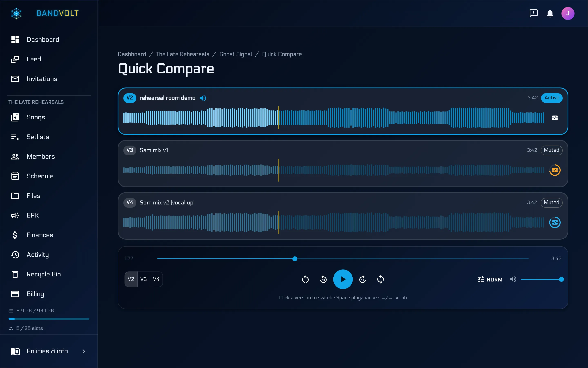Click the playback seek slider handle

pyautogui.click(x=295, y=259)
